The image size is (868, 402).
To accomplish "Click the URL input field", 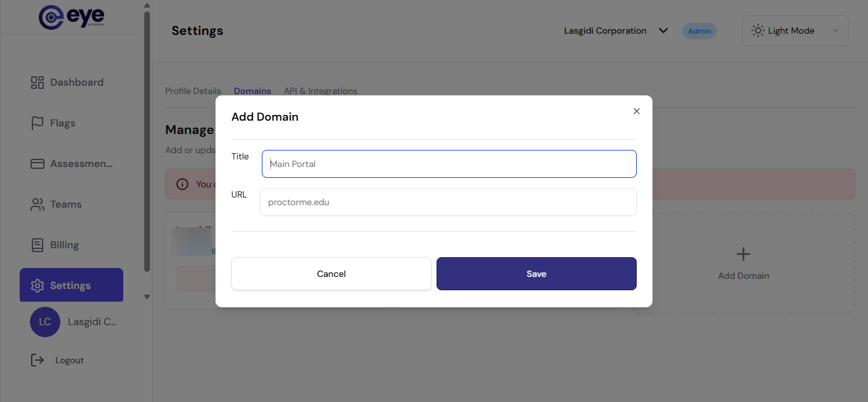I will coord(448,202).
